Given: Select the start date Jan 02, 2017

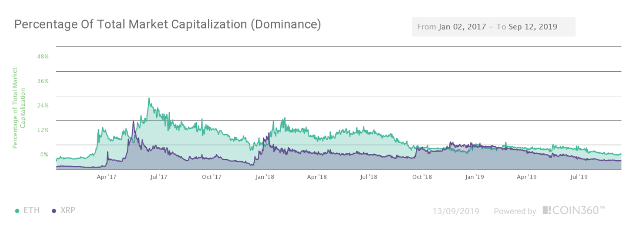Looking at the screenshot, I should 462,27.
